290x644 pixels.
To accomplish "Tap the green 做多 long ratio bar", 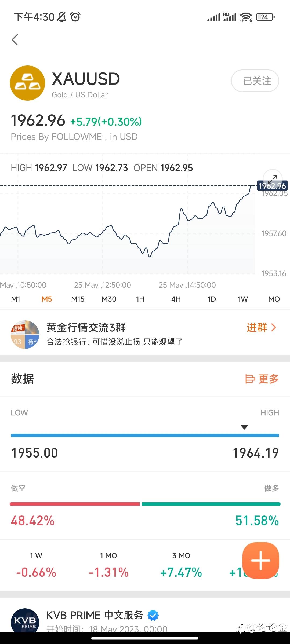I will (211, 504).
